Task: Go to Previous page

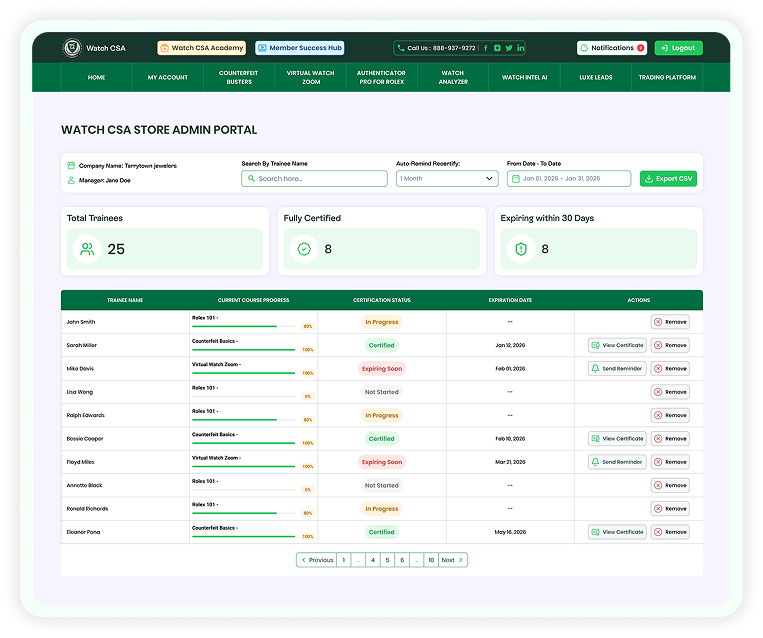Action: coord(317,560)
